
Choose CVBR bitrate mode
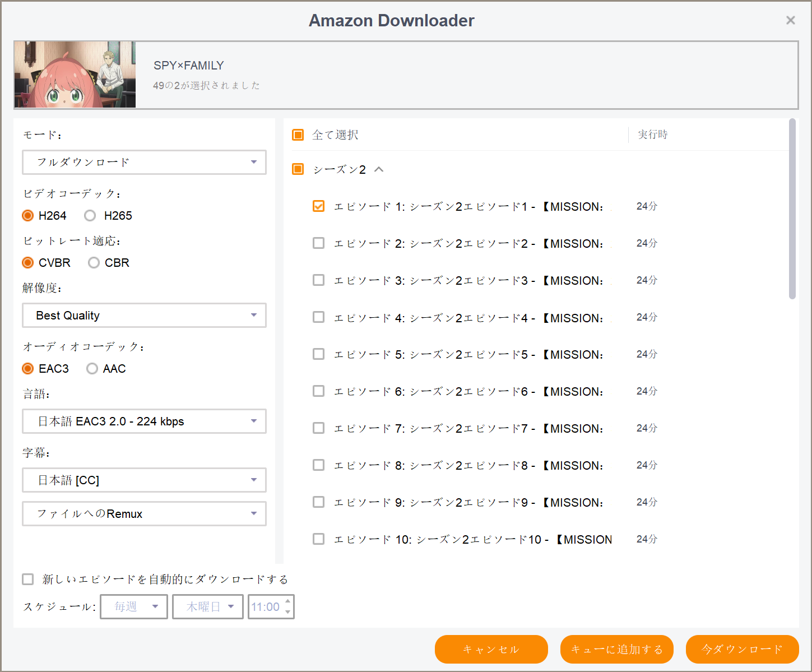27,263
